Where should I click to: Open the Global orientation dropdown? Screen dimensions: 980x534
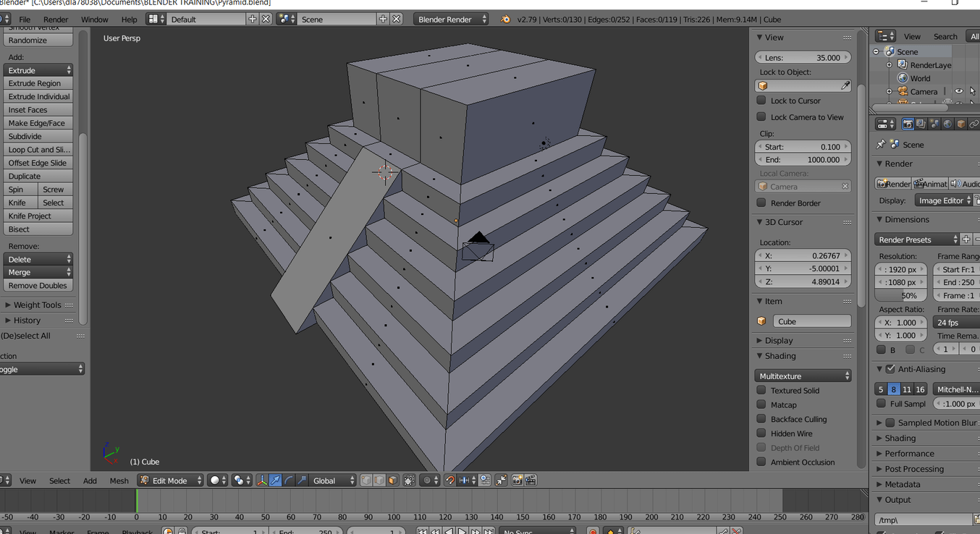coord(333,480)
